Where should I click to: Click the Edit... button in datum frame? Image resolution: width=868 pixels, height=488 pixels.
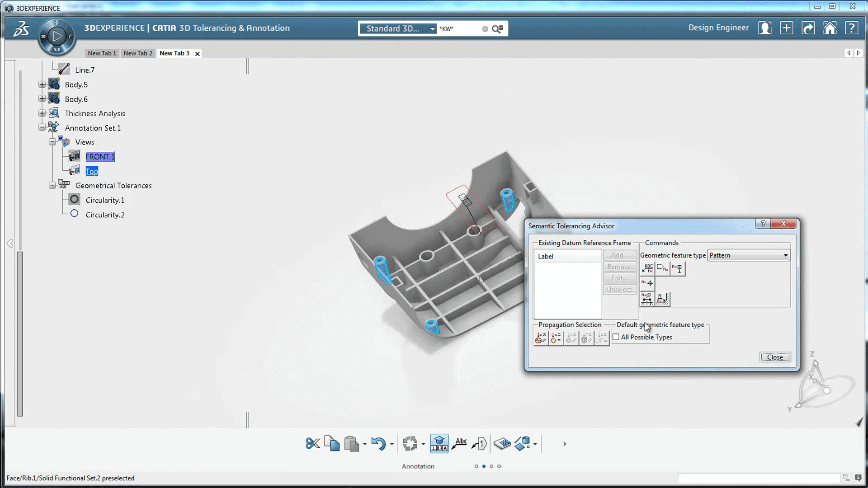pyautogui.click(x=619, y=278)
